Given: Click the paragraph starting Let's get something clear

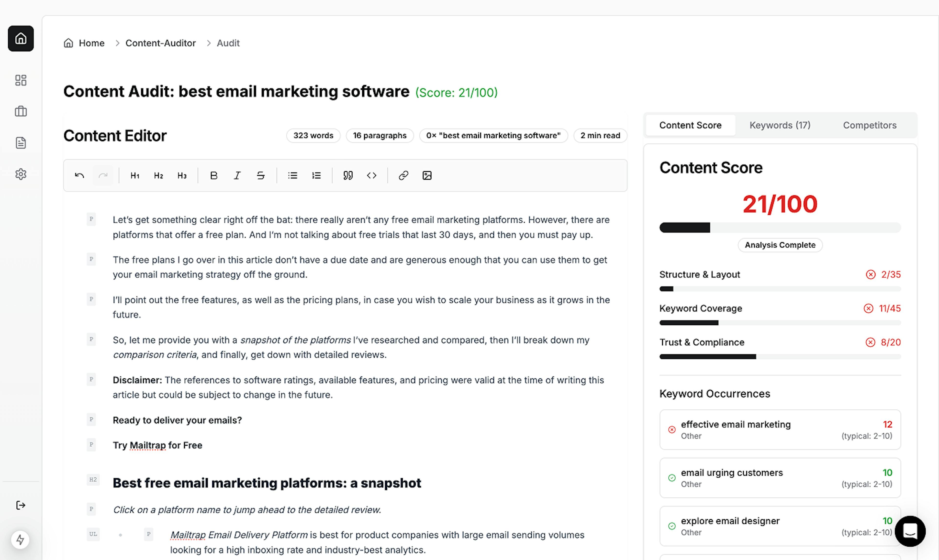Looking at the screenshot, I should [x=361, y=227].
